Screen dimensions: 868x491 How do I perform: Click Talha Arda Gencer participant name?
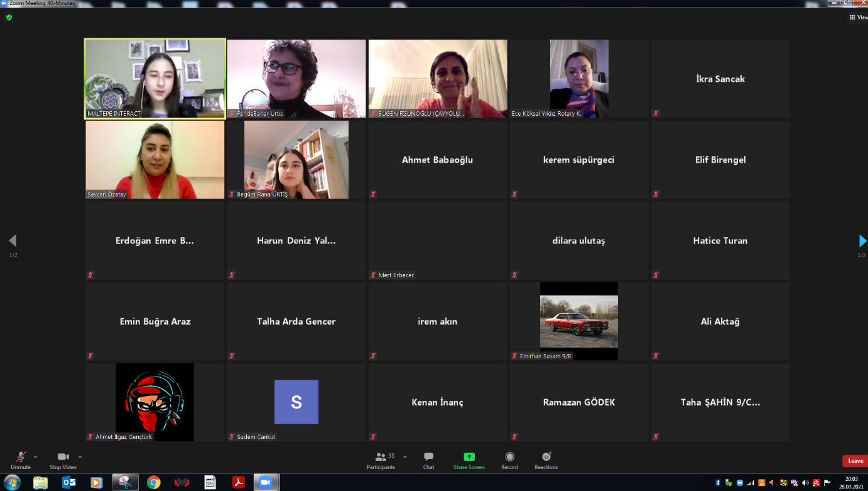(296, 321)
